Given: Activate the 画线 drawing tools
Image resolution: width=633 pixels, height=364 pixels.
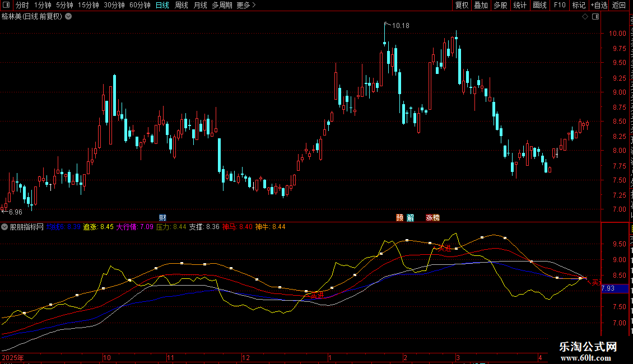Looking at the screenshot, I should tap(539, 5).
